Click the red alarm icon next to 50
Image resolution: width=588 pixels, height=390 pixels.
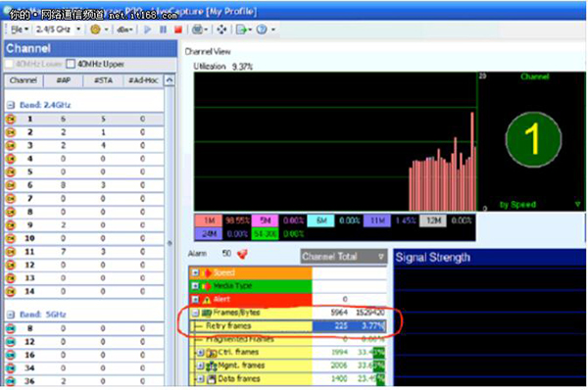tap(242, 254)
